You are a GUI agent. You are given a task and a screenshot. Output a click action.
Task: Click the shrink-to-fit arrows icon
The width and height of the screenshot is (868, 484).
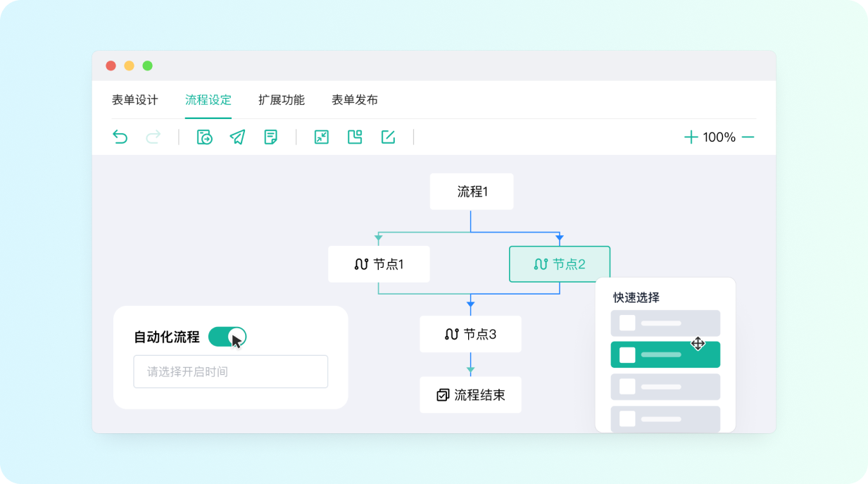point(322,137)
